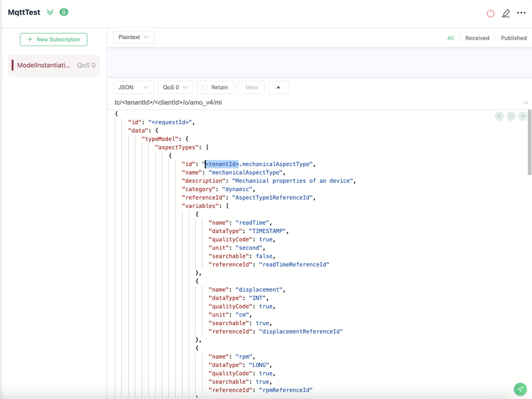This screenshot has width=532, height=399.
Task: Open the edit connection pencil icon
Action: [505, 13]
